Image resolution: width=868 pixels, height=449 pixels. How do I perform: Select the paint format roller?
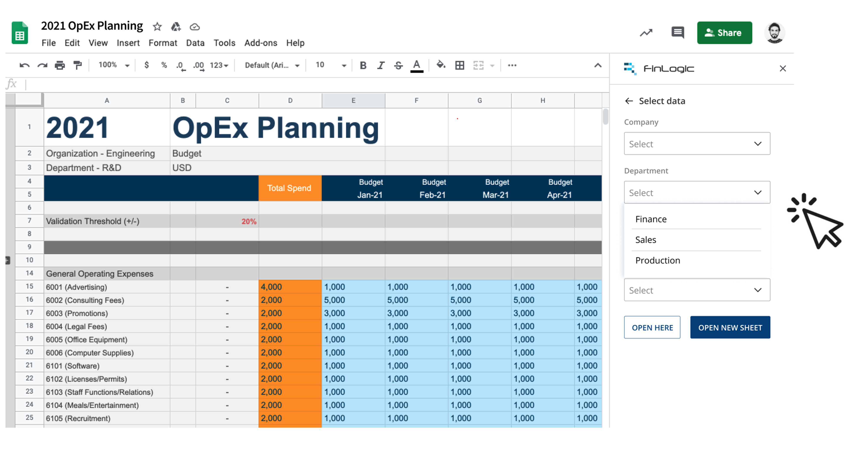77,65
